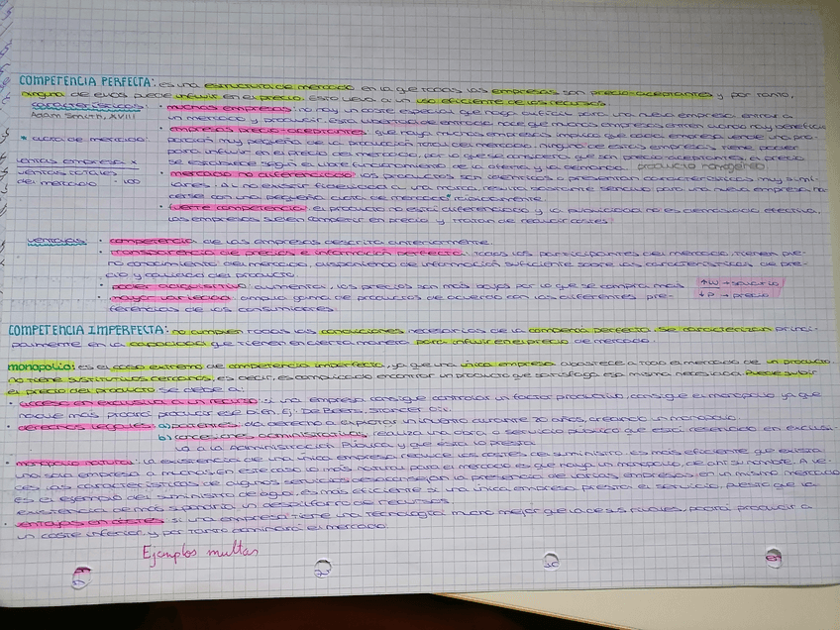Click the pink highlighted 'fuerte competencia'
The height and width of the screenshot is (630, 840).
point(238,207)
